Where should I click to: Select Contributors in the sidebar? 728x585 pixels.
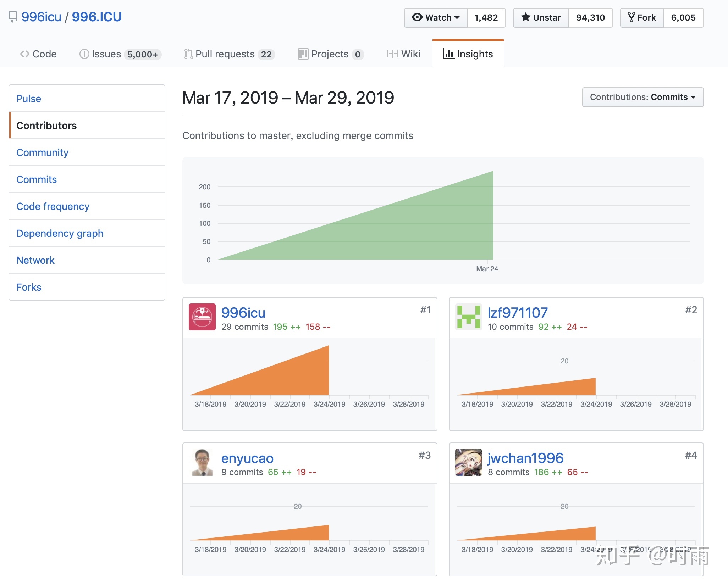(87, 126)
